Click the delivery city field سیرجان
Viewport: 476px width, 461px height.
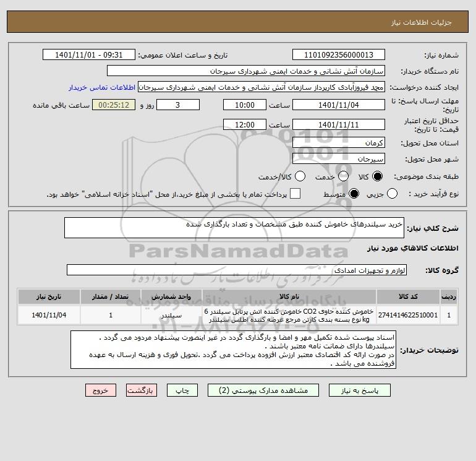click(x=339, y=158)
